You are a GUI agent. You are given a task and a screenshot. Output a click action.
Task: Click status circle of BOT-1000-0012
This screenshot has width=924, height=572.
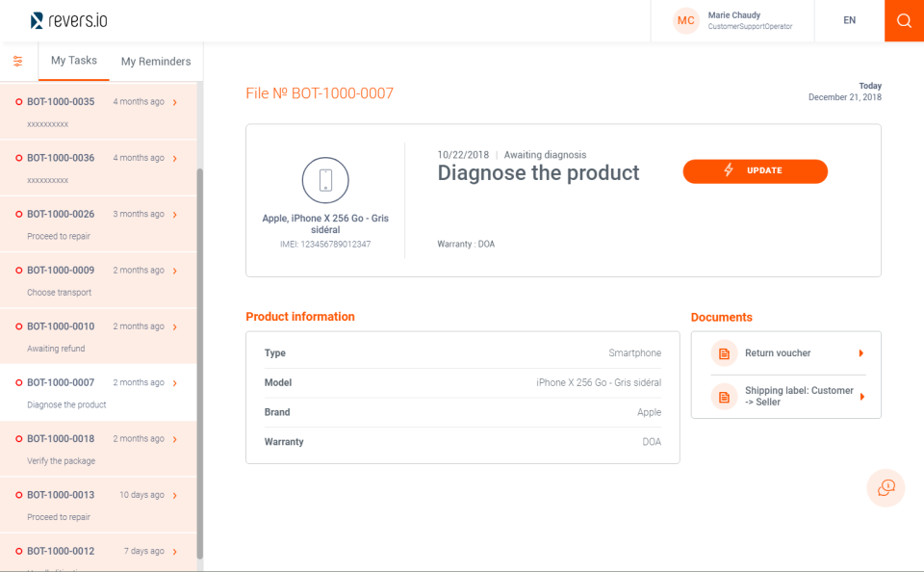(19, 551)
